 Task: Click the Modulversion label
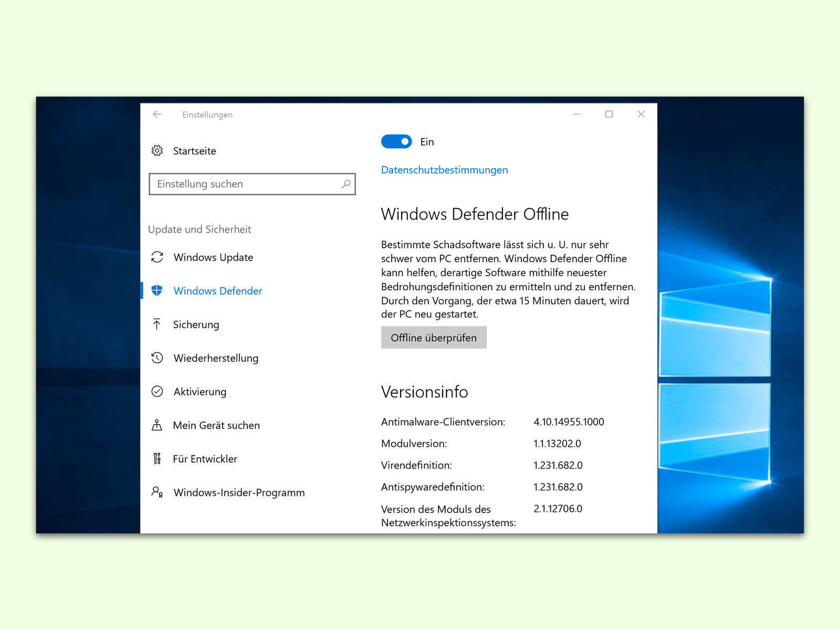(x=414, y=444)
